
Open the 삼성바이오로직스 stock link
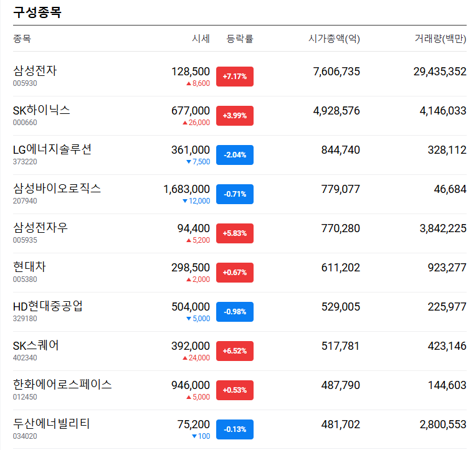pos(57,189)
